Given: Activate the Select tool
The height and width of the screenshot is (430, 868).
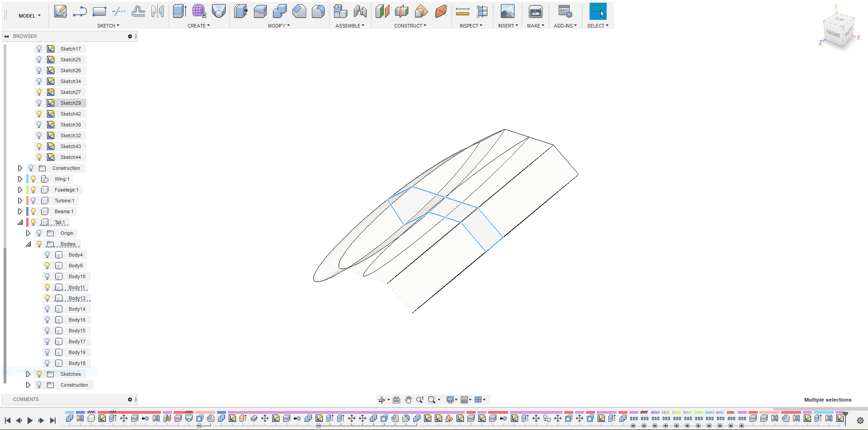Looking at the screenshot, I should (598, 11).
